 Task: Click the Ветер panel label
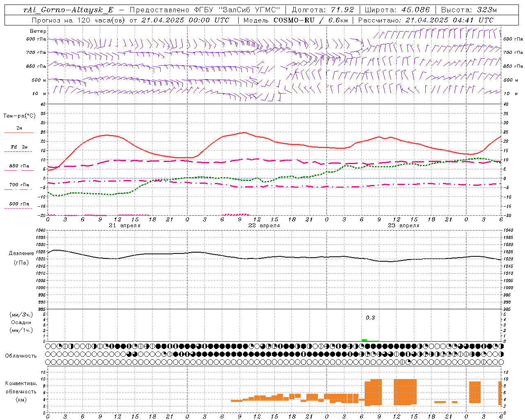pos(38,31)
